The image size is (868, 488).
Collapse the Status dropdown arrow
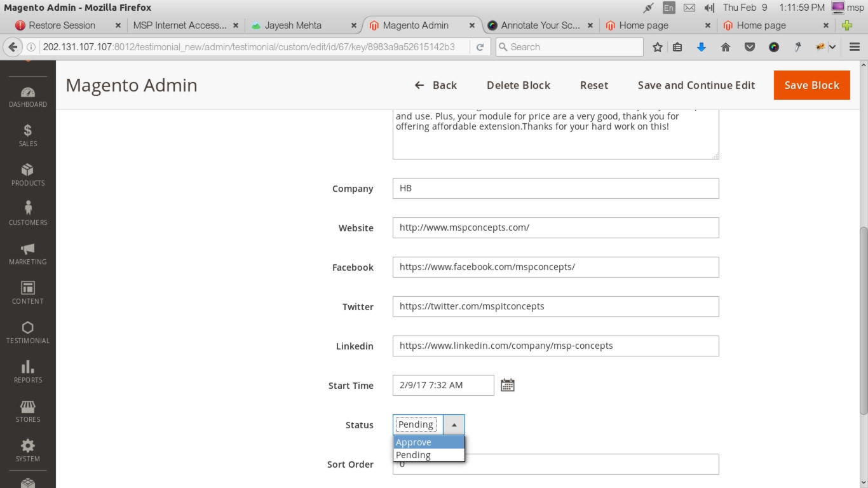click(454, 424)
